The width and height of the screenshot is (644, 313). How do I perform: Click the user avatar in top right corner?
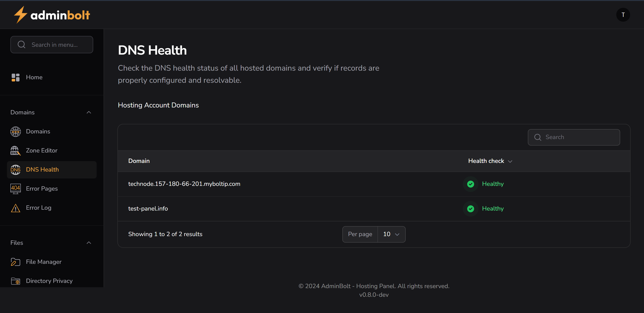[x=623, y=15]
